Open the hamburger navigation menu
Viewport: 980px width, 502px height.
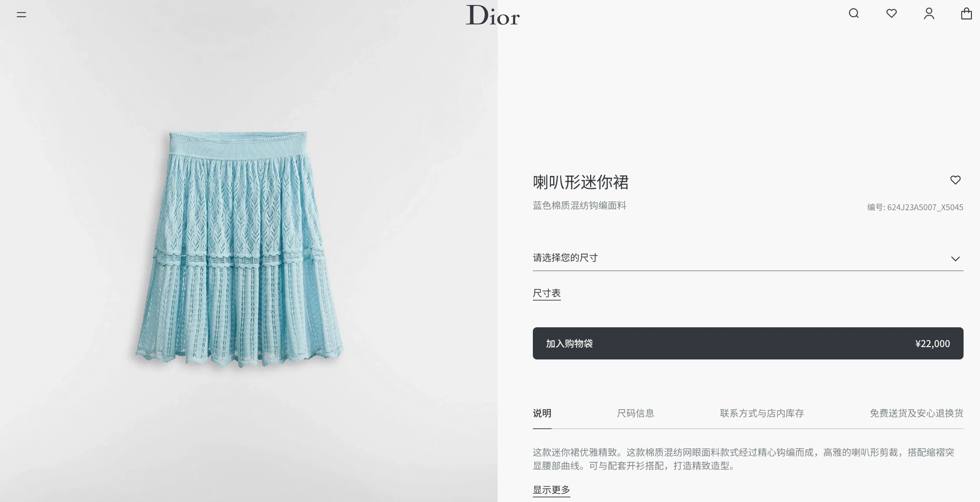21,15
